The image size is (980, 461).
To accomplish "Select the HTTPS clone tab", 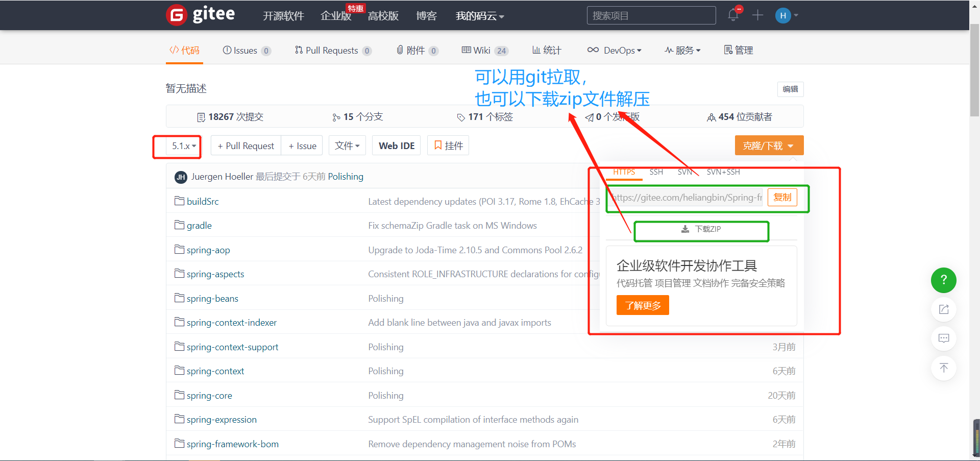I will pos(624,172).
